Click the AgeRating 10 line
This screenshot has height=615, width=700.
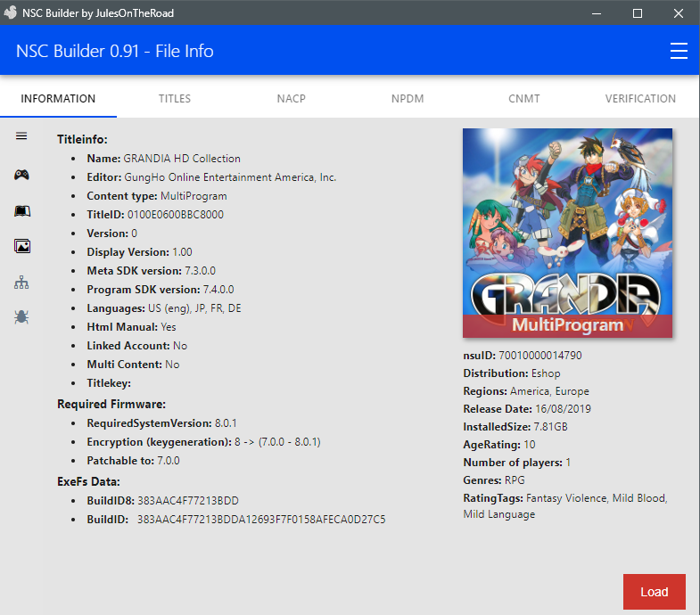(499, 445)
